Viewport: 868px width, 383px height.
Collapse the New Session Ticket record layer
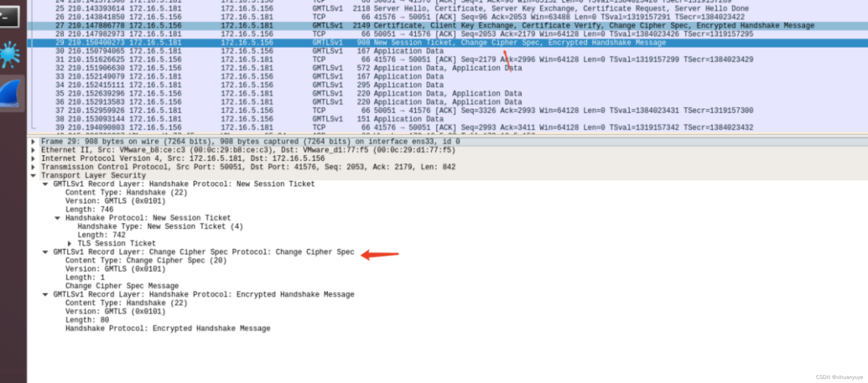point(45,184)
